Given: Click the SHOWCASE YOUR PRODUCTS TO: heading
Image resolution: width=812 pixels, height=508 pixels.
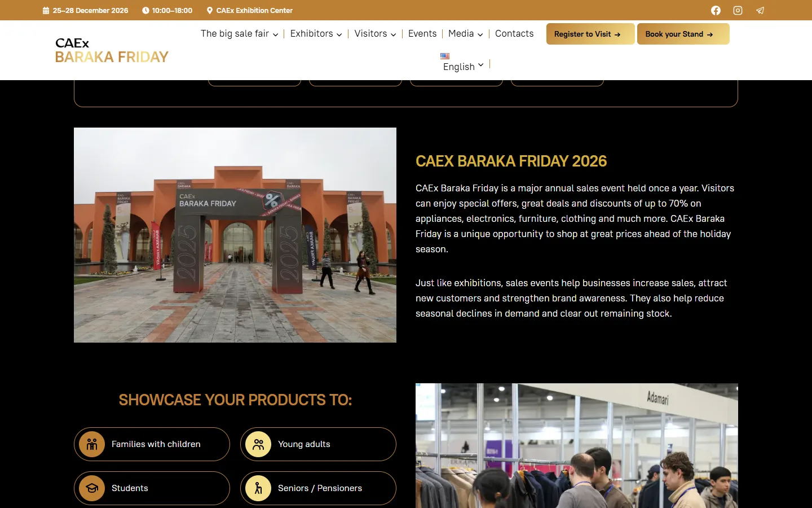Looking at the screenshot, I should tap(235, 400).
